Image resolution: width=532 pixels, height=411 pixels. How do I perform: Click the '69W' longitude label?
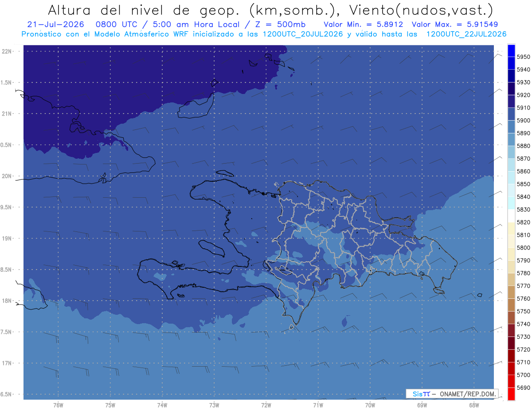[x=422, y=405]
